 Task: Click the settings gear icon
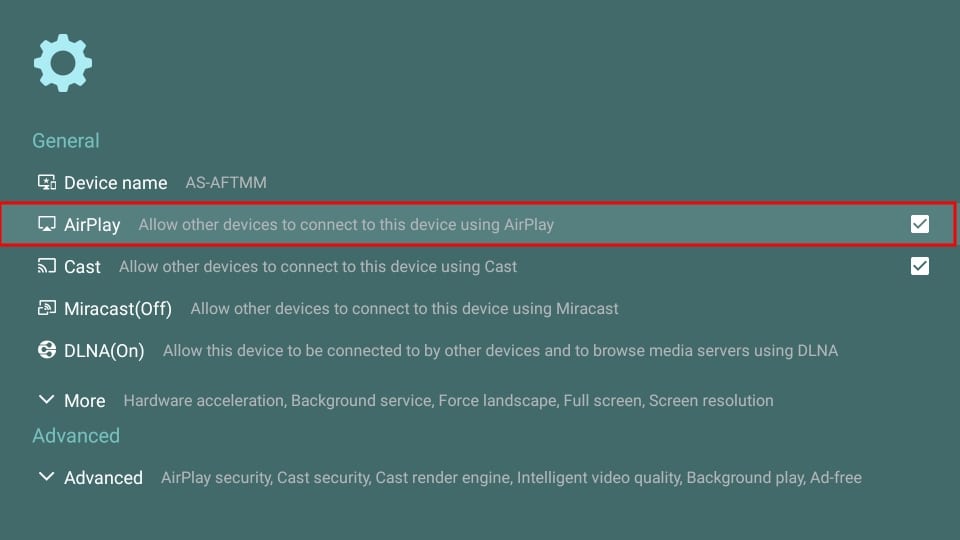(x=62, y=63)
